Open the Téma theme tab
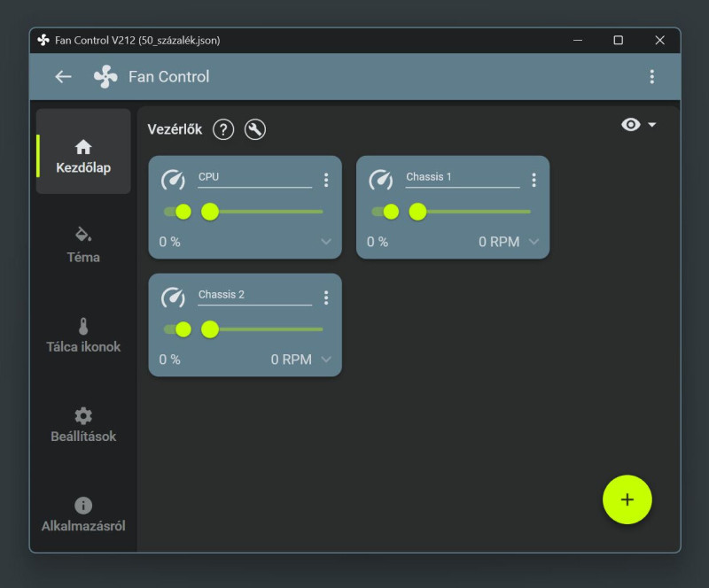The height and width of the screenshot is (588, 709). [x=83, y=245]
